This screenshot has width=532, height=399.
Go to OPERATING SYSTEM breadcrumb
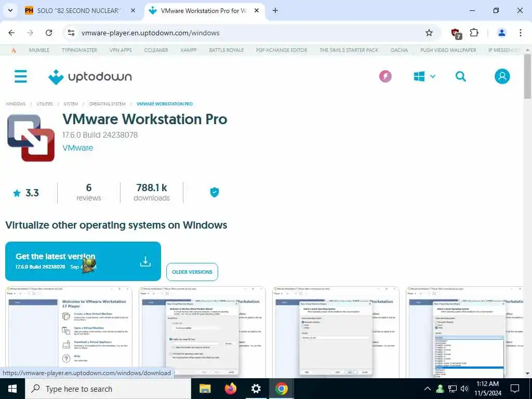pyautogui.click(x=107, y=104)
